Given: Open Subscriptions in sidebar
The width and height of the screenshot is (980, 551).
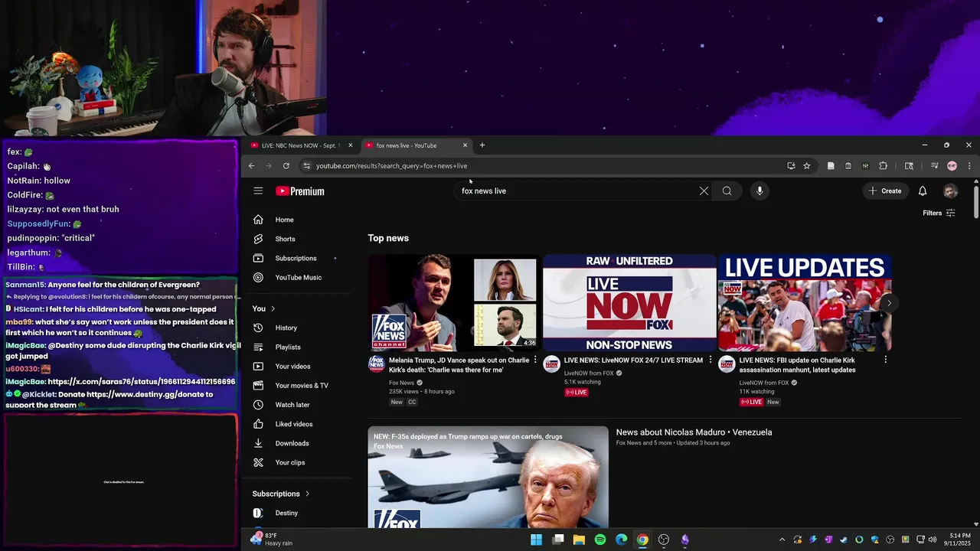Looking at the screenshot, I should coord(299,258).
